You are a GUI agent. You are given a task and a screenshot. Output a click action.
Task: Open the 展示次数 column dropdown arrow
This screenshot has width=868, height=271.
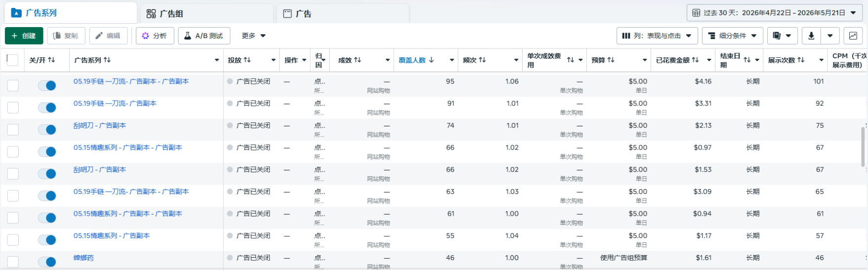tap(821, 60)
